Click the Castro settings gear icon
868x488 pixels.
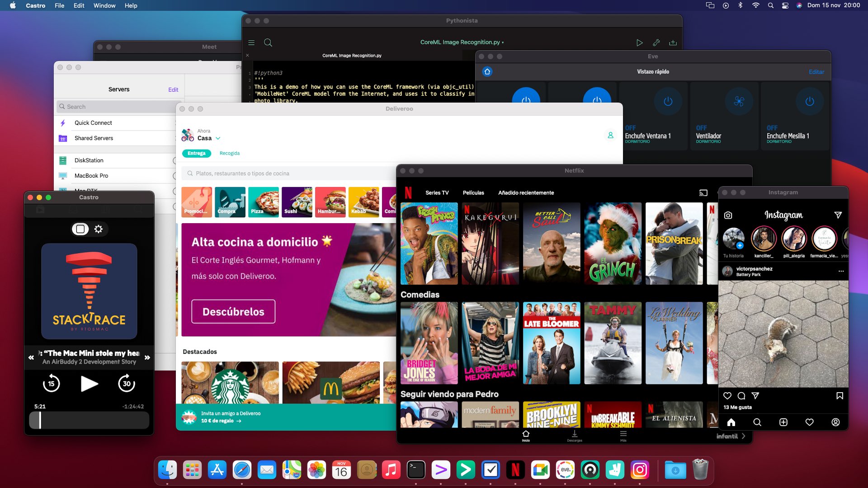(99, 229)
